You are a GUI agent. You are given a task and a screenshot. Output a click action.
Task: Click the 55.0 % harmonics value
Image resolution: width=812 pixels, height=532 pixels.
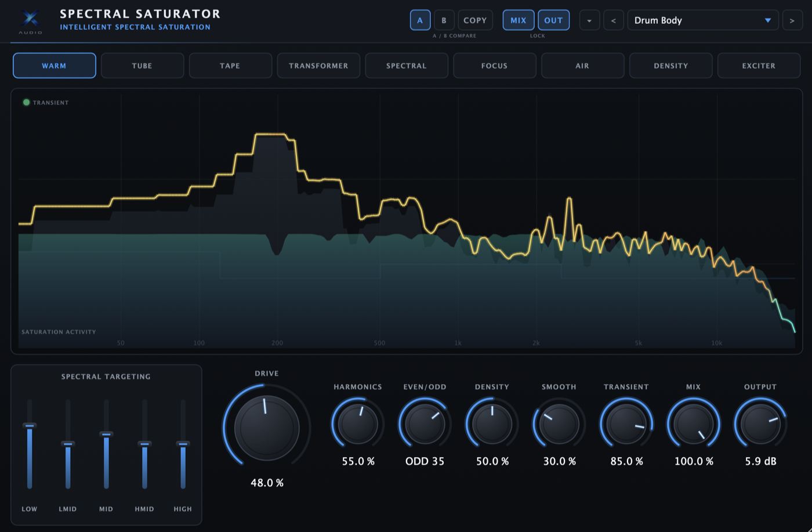click(358, 461)
